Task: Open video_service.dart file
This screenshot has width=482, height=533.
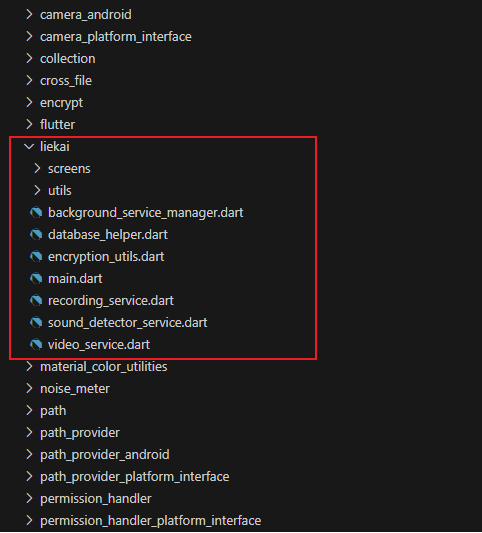Action: (x=99, y=345)
